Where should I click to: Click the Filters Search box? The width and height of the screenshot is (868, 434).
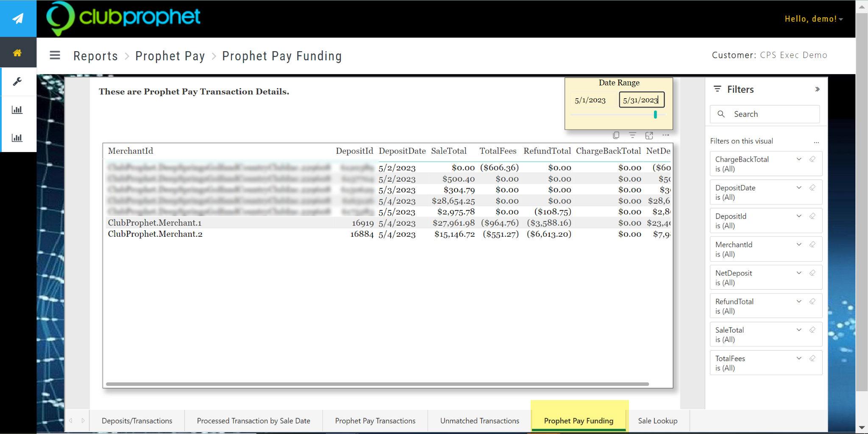pyautogui.click(x=765, y=114)
